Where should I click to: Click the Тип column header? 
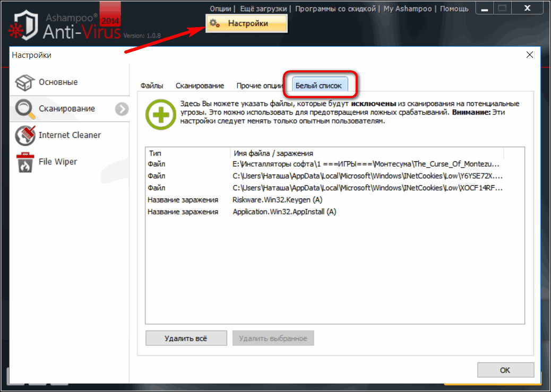point(188,153)
